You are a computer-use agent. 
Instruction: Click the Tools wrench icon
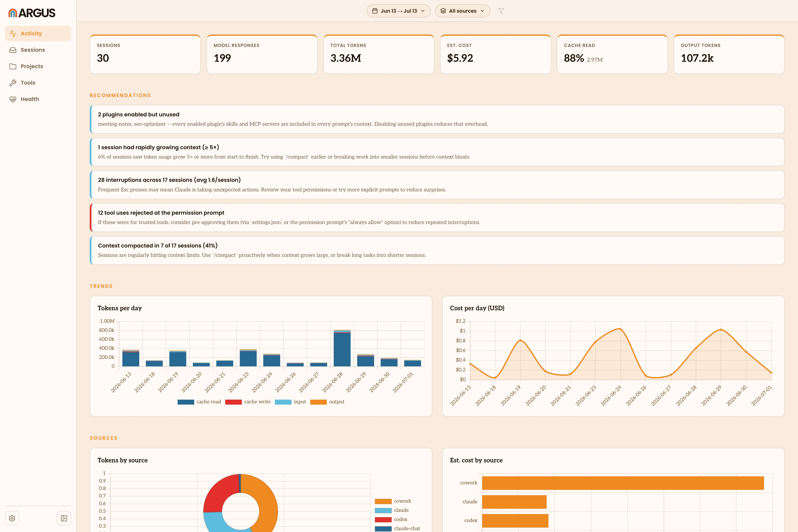(13, 83)
